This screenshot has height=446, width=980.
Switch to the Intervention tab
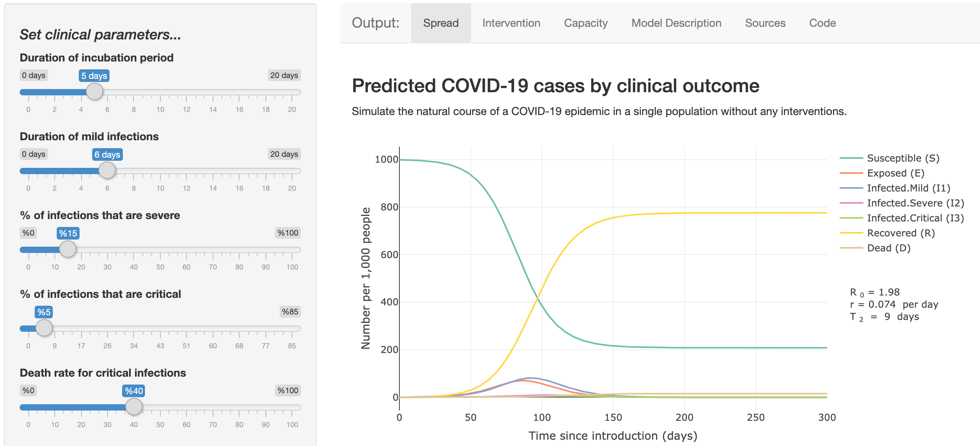[511, 23]
